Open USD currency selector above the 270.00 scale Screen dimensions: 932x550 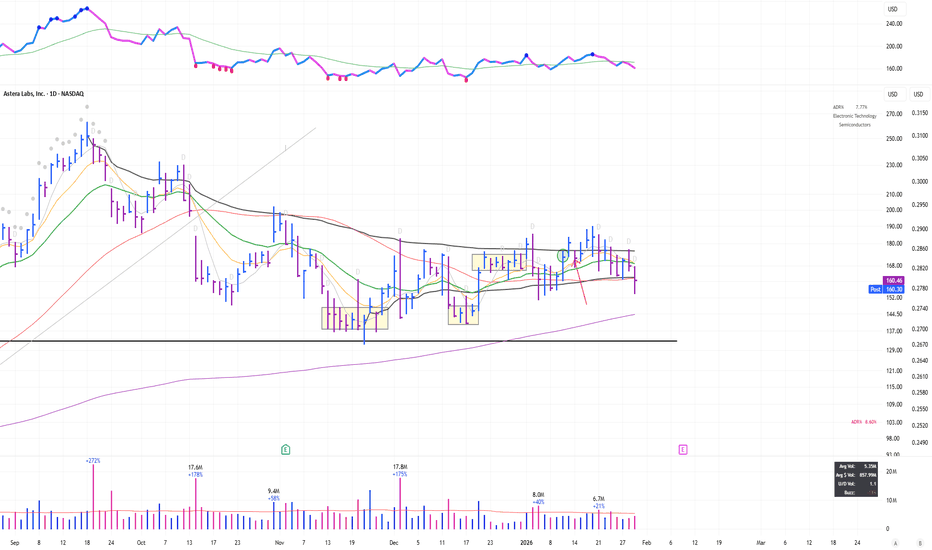[x=893, y=94]
